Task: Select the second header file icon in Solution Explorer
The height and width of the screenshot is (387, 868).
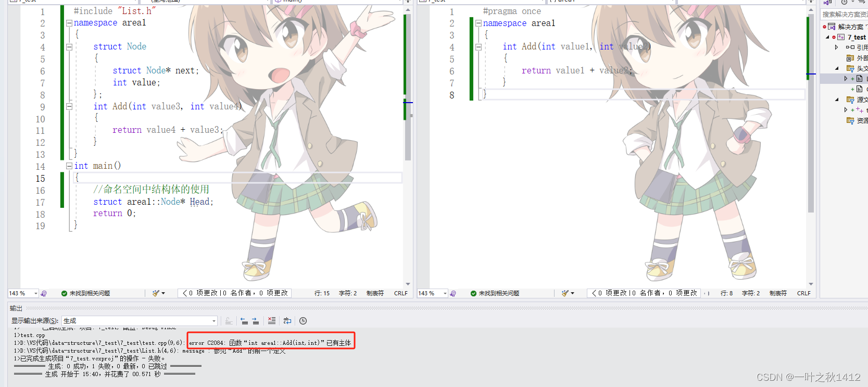Action: click(x=859, y=89)
